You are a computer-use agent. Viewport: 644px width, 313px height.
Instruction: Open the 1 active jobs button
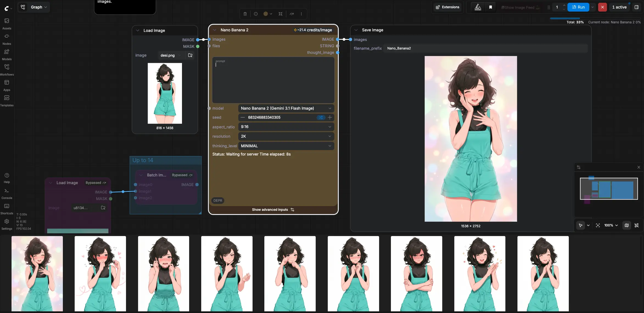(x=619, y=7)
